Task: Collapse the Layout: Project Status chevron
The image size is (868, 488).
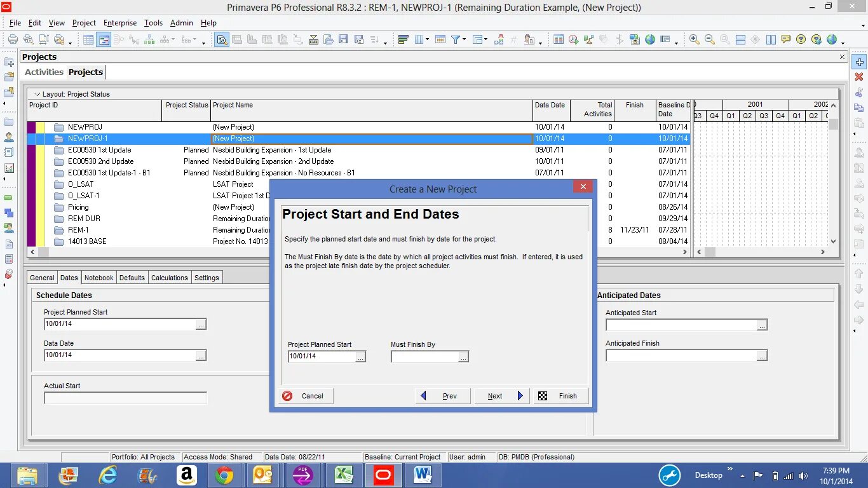Action: (x=37, y=94)
